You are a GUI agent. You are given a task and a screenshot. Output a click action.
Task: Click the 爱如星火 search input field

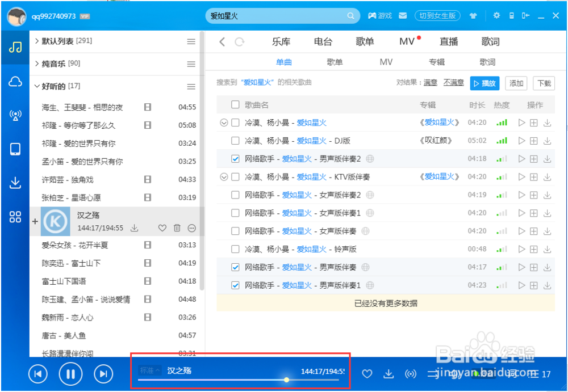click(x=278, y=15)
